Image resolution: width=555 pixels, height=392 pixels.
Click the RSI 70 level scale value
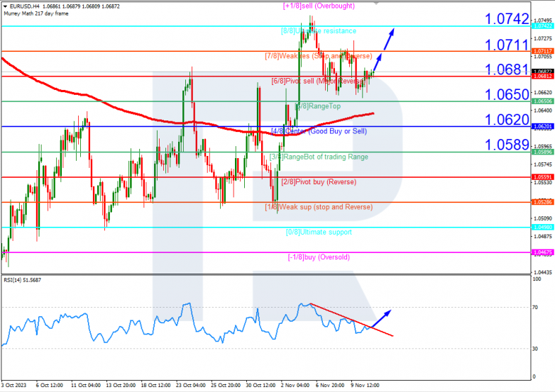pos(535,307)
